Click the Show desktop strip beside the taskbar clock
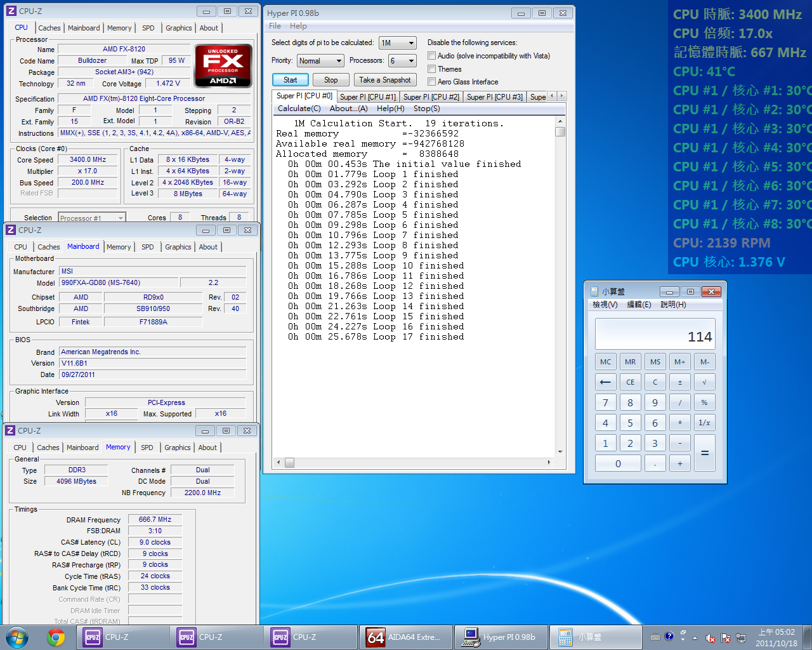812x650 pixels. (807, 637)
